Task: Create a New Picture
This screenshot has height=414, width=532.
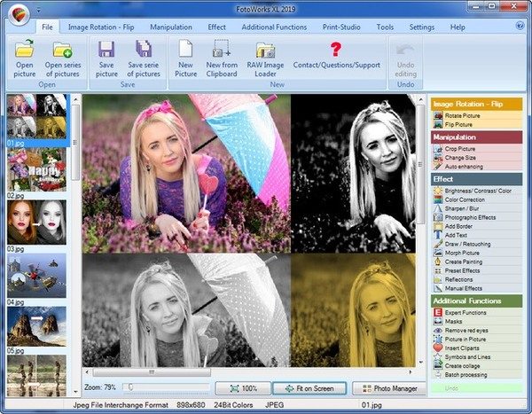Action: [185, 50]
